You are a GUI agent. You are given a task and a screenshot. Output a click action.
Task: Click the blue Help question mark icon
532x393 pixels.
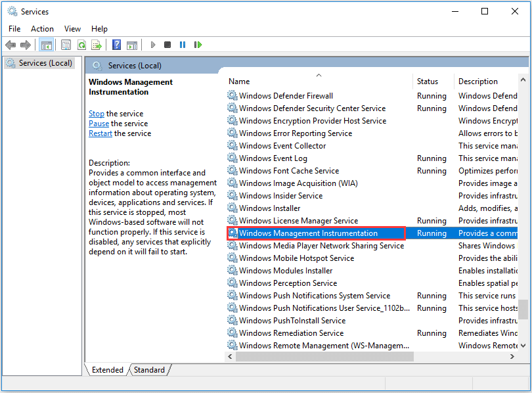[x=116, y=45]
